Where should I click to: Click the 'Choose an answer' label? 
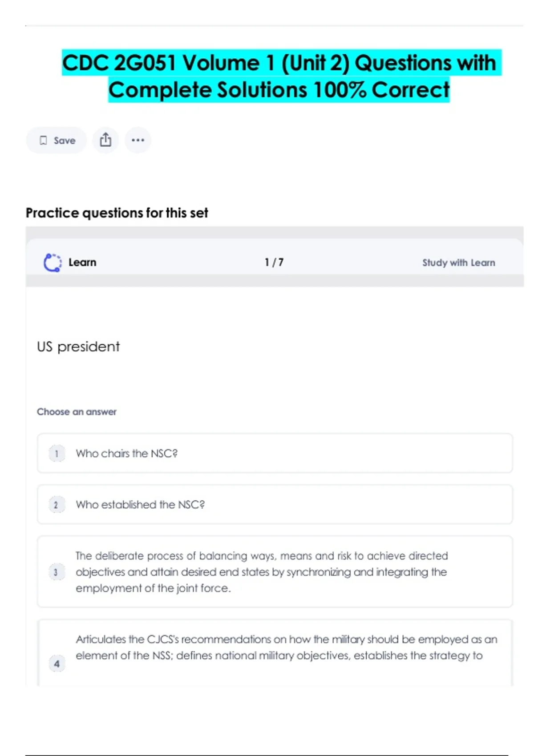(77, 412)
